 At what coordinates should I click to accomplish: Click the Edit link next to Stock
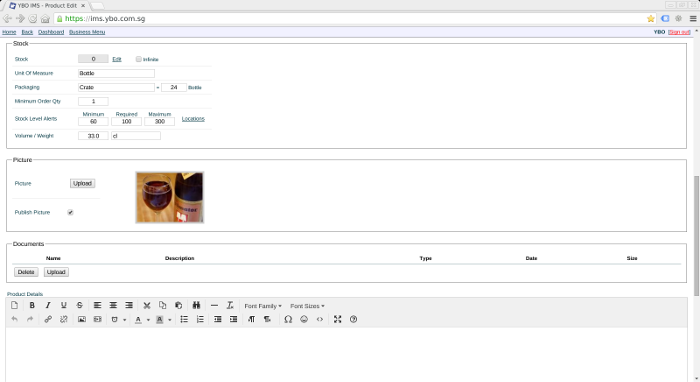(x=117, y=59)
